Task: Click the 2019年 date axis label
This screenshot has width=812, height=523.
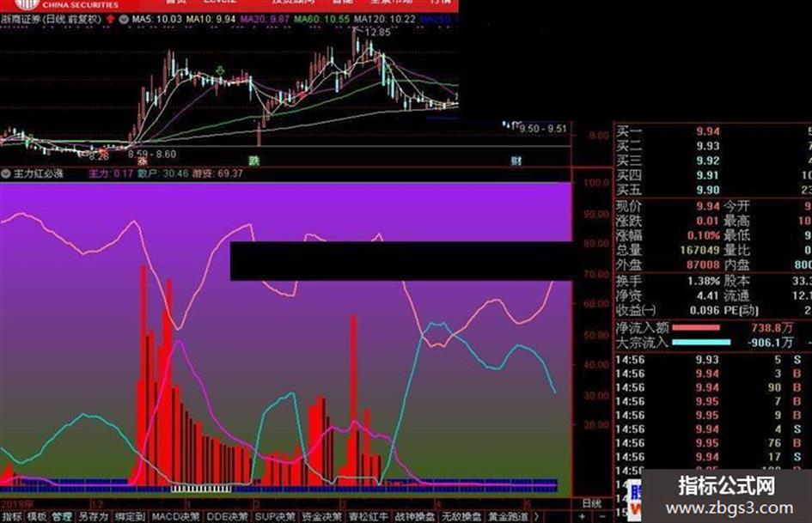Action: pyautogui.click(x=17, y=504)
